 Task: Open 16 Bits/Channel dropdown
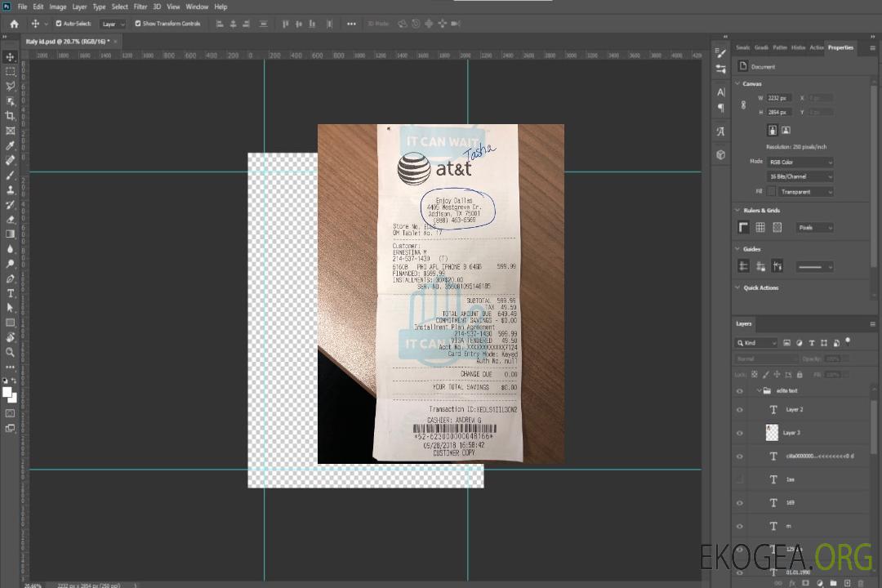coord(800,176)
